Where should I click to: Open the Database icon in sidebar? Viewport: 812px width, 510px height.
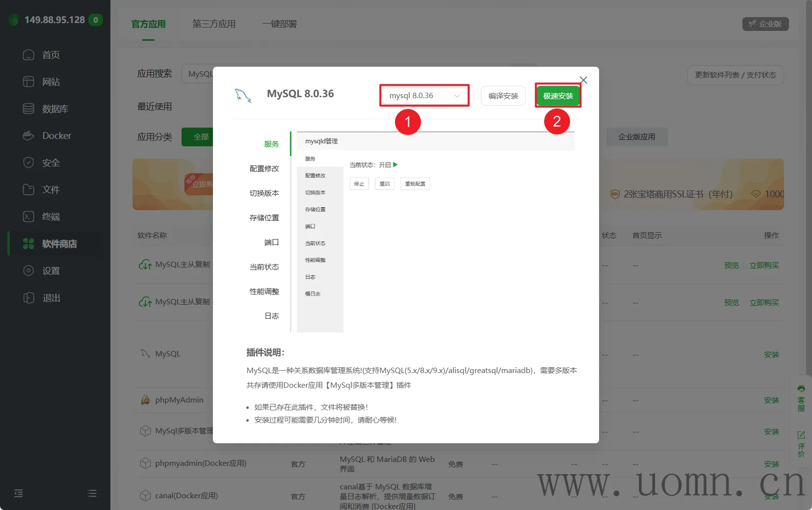[x=28, y=108]
